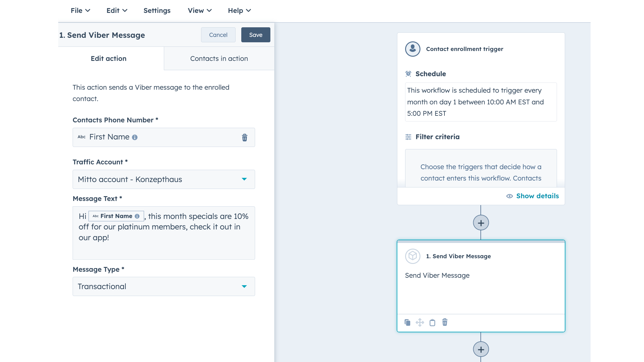Switch to Contacts in action tab
This screenshot has height=362, width=644.
219,58
